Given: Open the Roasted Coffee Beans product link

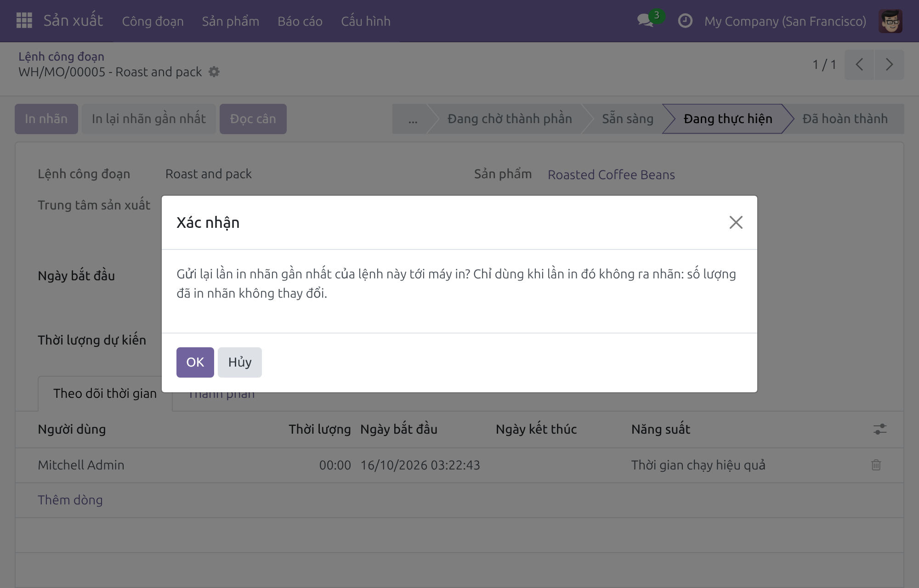Looking at the screenshot, I should pyautogui.click(x=611, y=175).
